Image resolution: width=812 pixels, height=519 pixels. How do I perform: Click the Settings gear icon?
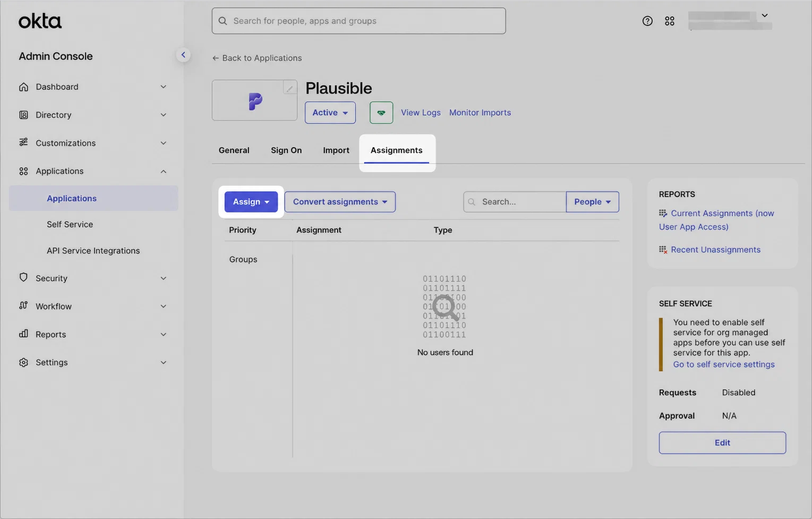(x=23, y=362)
